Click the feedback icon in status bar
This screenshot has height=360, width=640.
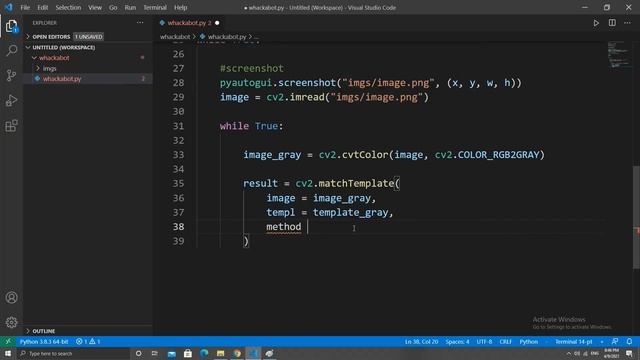615,341
